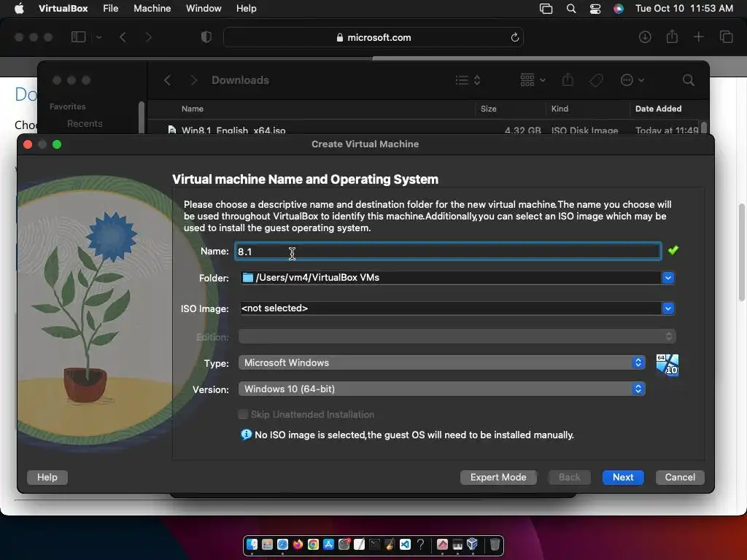Open the Machine menu
The image size is (747, 560).
point(152,8)
